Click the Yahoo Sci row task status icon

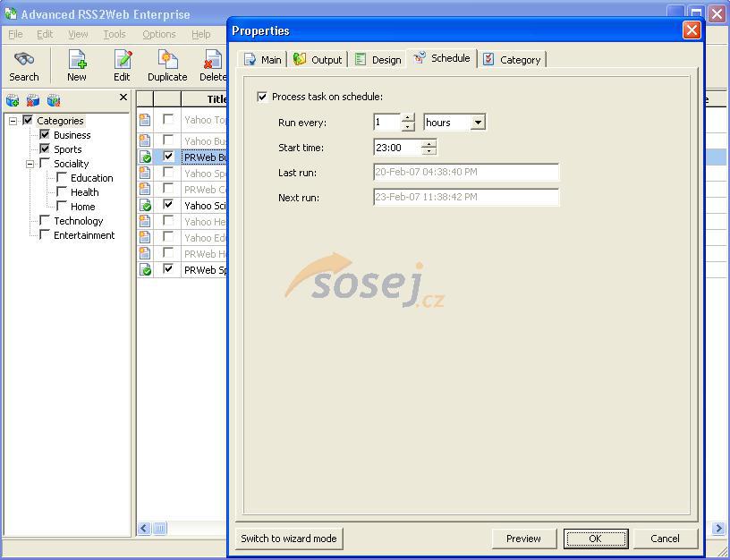145,205
